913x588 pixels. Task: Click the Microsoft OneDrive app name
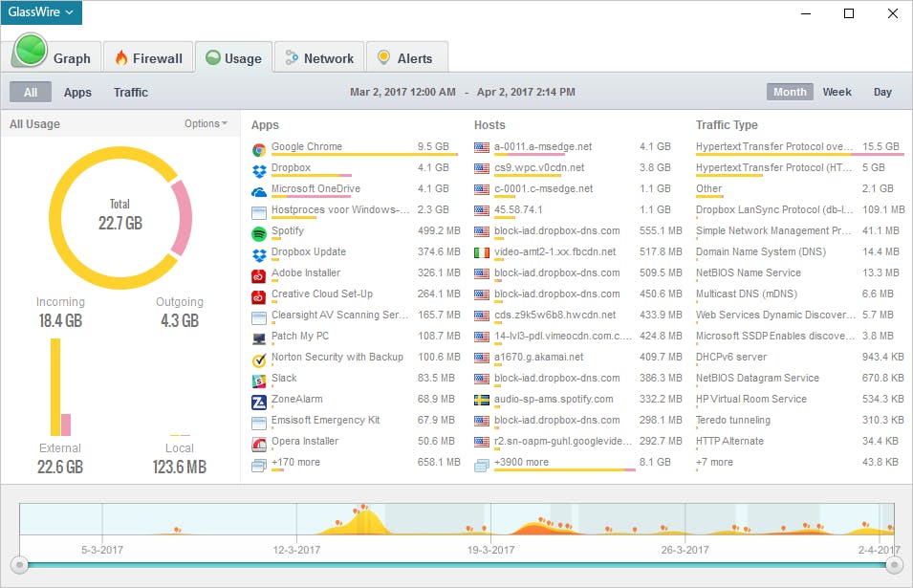(315, 188)
